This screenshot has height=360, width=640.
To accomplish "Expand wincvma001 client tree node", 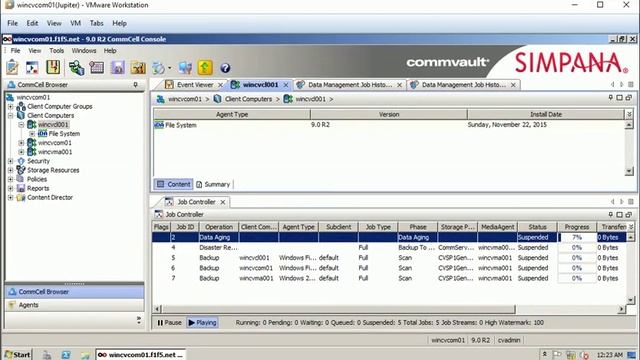I will [x=21, y=152].
